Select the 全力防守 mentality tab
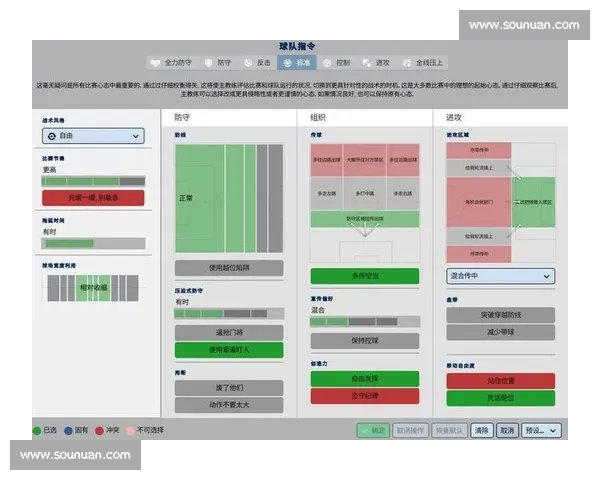Screen dimensions: 600x480 tap(171, 63)
